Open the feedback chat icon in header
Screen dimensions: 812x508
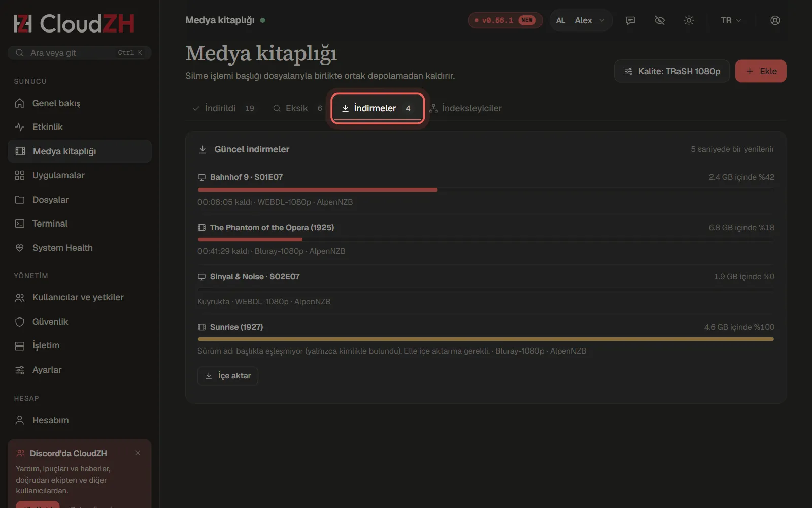(630, 20)
